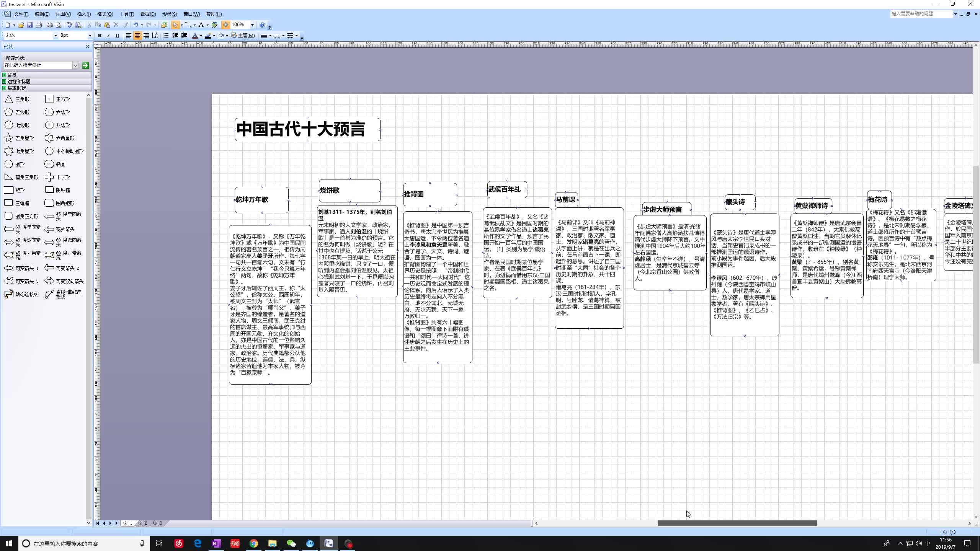This screenshot has height=551, width=980.
Task: Open the 文件(F) menu
Action: [21, 14]
